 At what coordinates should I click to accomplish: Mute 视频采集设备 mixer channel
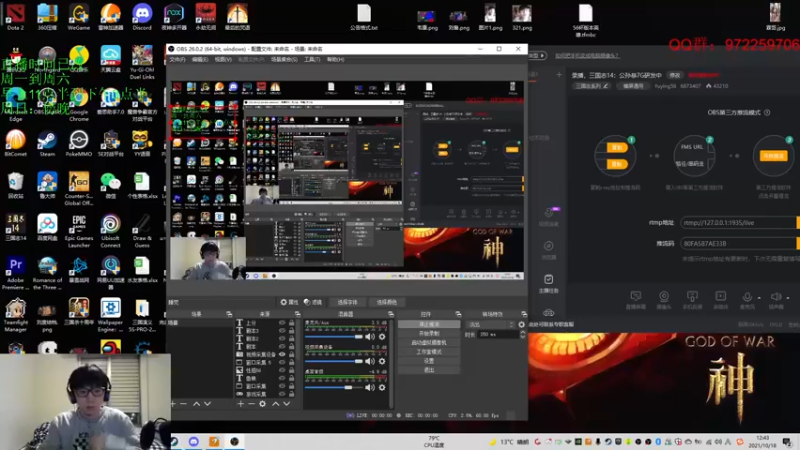coord(369,361)
